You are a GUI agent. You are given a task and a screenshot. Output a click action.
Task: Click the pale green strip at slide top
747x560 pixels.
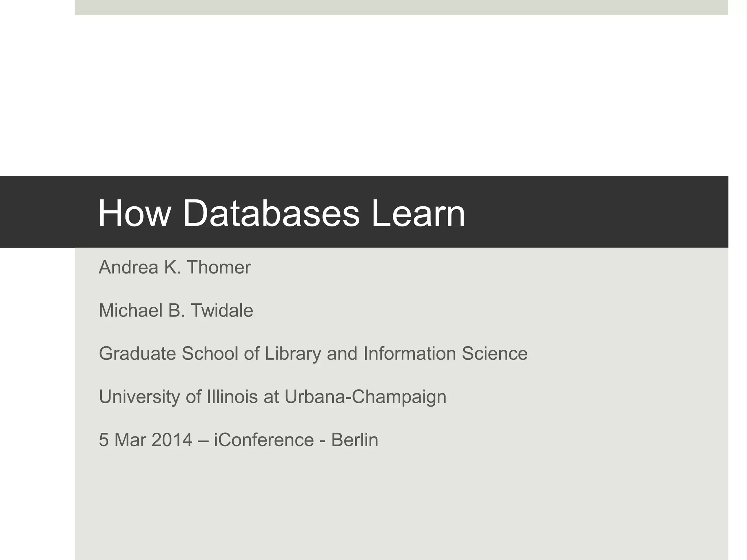pyautogui.click(x=401, y=7)
